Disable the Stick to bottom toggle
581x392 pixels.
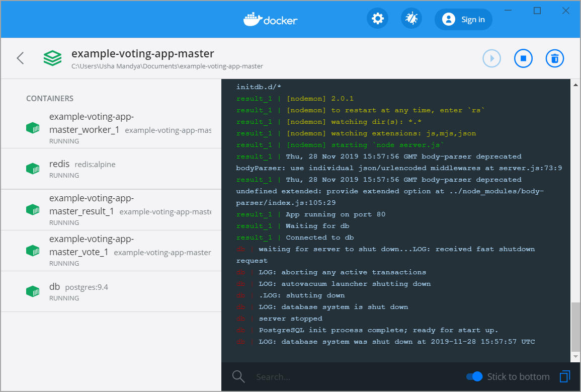pyautogui.click(x=474, y=376)
